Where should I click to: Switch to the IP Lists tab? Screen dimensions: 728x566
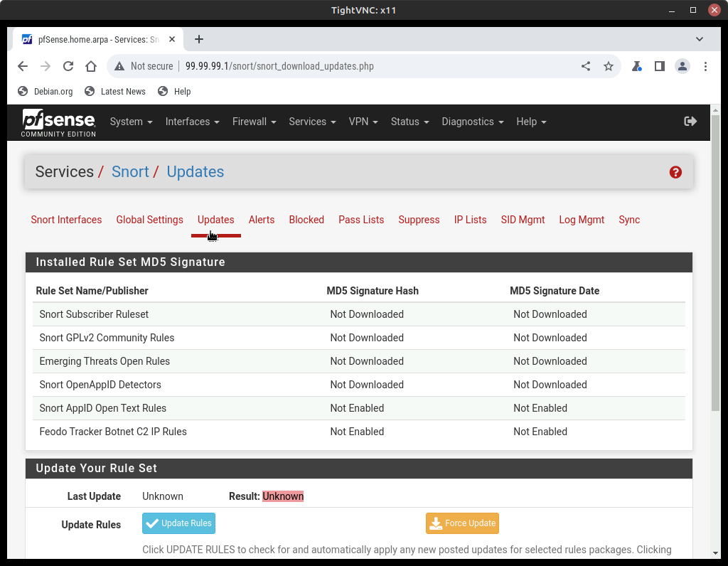(x=471, y=220)
